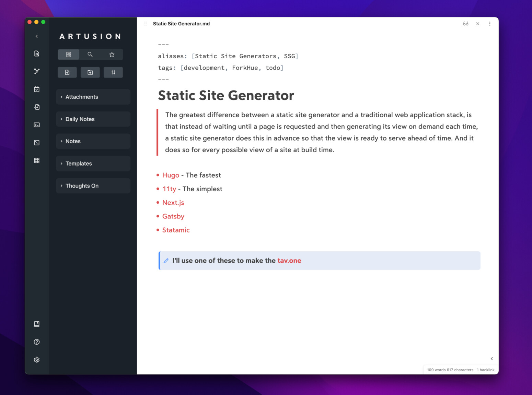Collapse the left sidebar with chevron
532x395 pixels.
37,36
